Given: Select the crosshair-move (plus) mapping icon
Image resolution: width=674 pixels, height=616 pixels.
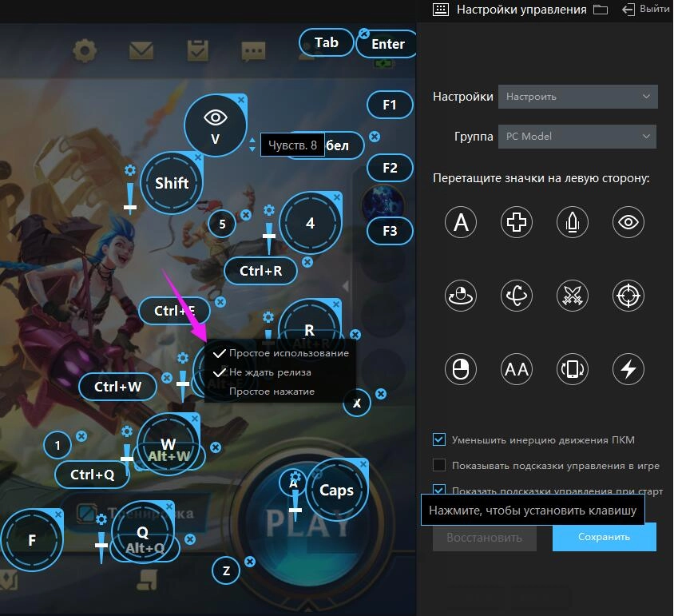Looking at the screenshot, I should [x=517, y=222].
